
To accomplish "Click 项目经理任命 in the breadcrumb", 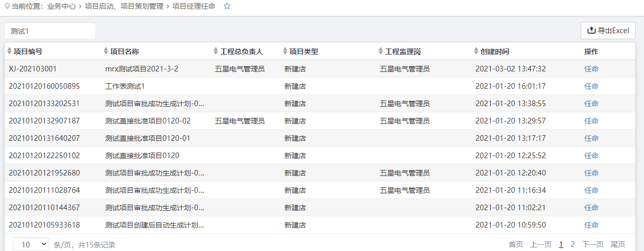I will click(194, 6).
